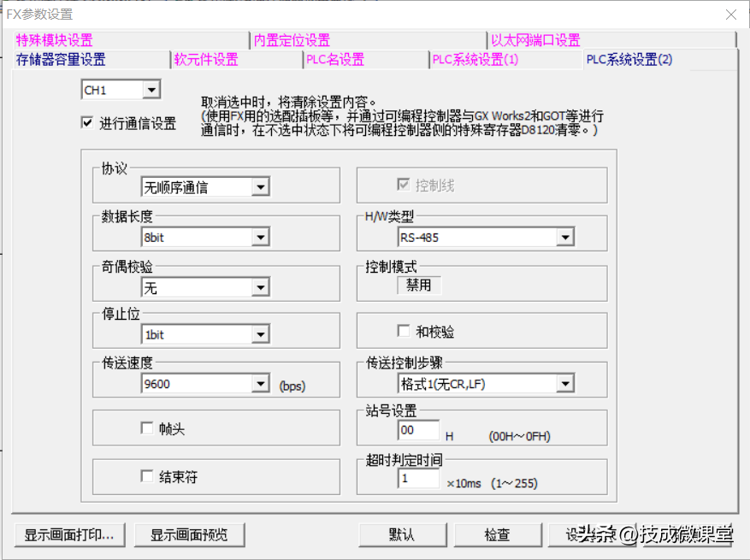This screenshot has height=560, width=750.
Task: Toggle the 和校验 checkbox
Action: click(404, 331)
